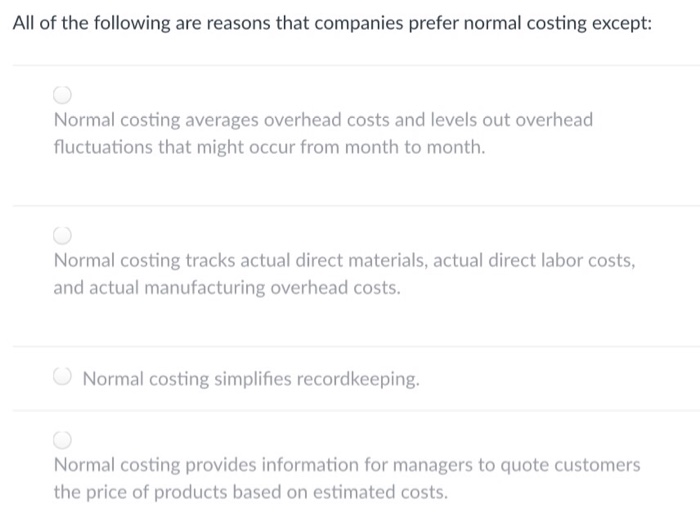Click the word 'except:' in the question
The width and height of the screenshot is (700, 527).
coord(621,22)
